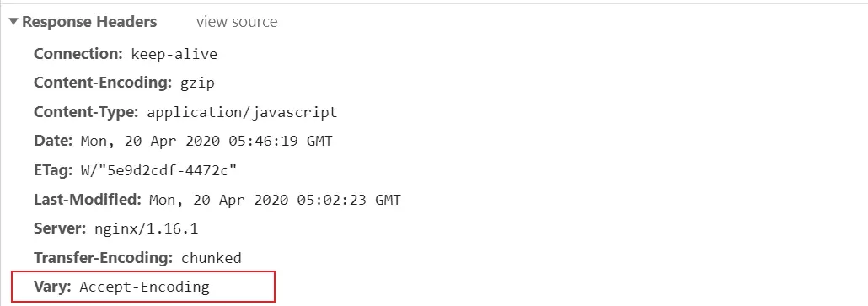This screenshot has height=306, width=868.
Task: Click the application/javascript value
Action: (x=242, y=113)
